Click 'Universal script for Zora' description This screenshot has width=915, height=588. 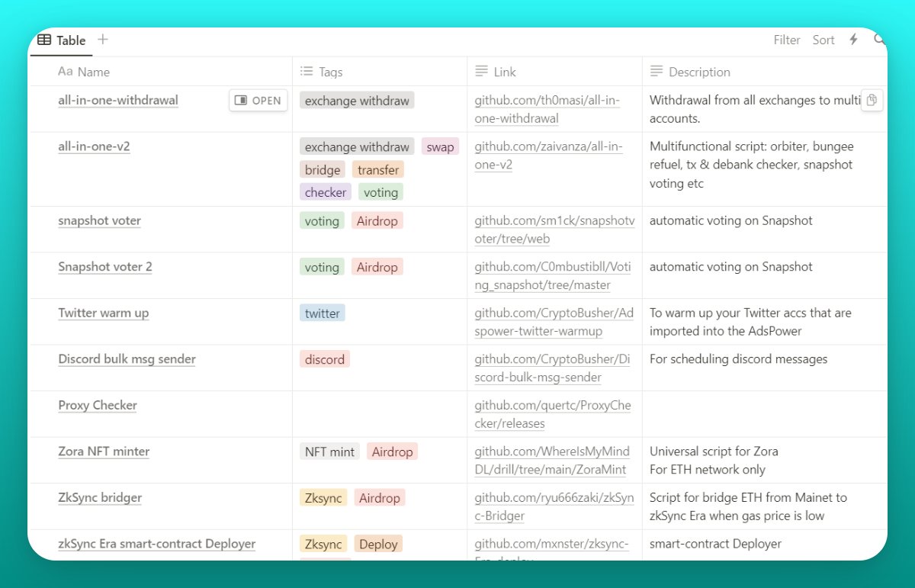[x=714, y=461]
